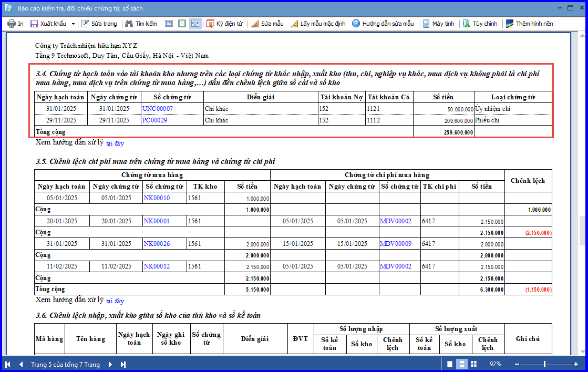Click the report window title bar icon
This screenshot has height=372, width=588.
8,8
